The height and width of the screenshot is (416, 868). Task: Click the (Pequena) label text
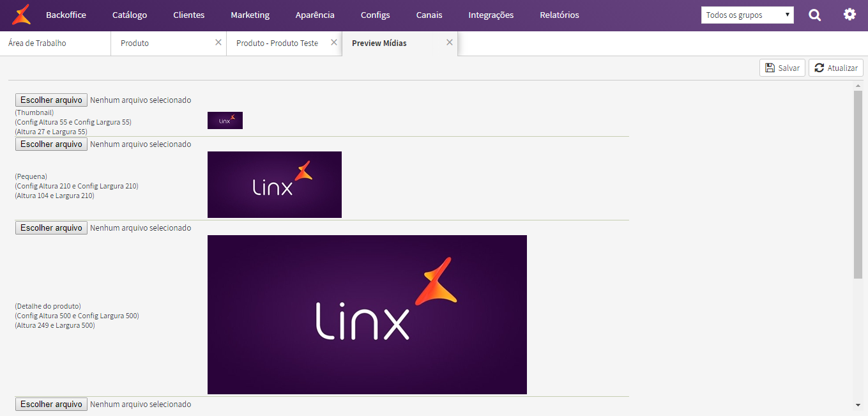coord(31,176)
